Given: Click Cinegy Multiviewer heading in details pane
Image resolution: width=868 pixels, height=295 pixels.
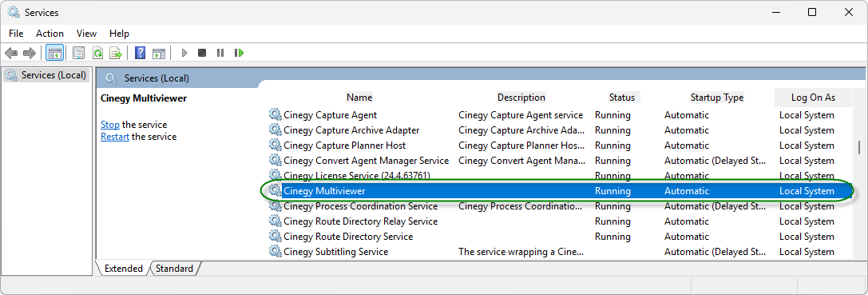Looking at the screenshot, I should click(x=144, y=98).
